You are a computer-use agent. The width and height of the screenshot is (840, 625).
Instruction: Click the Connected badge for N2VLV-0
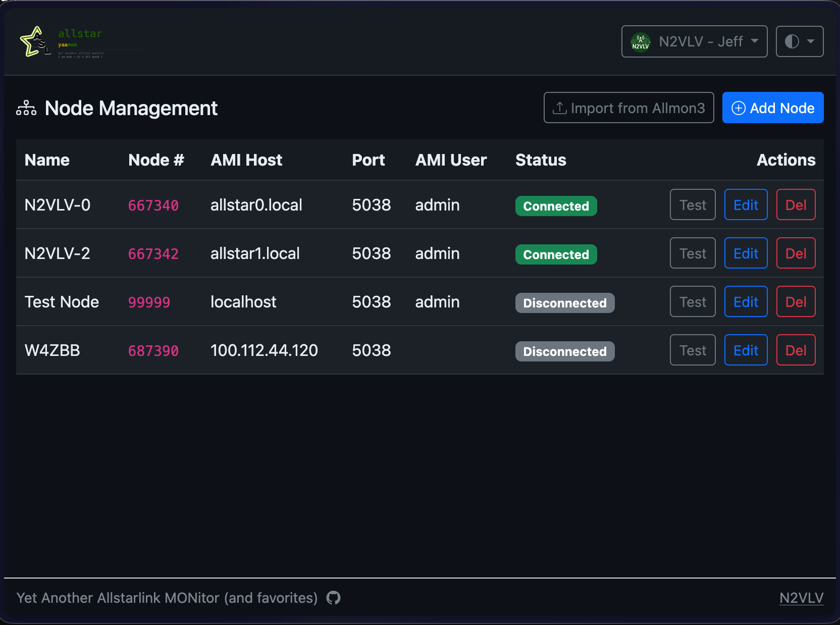(556, 206)
